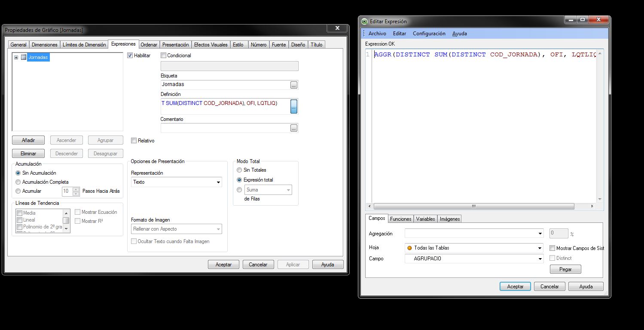Screen dimensions: 644x330
Task: Click the Eliminar button
Action: (28, 154)
